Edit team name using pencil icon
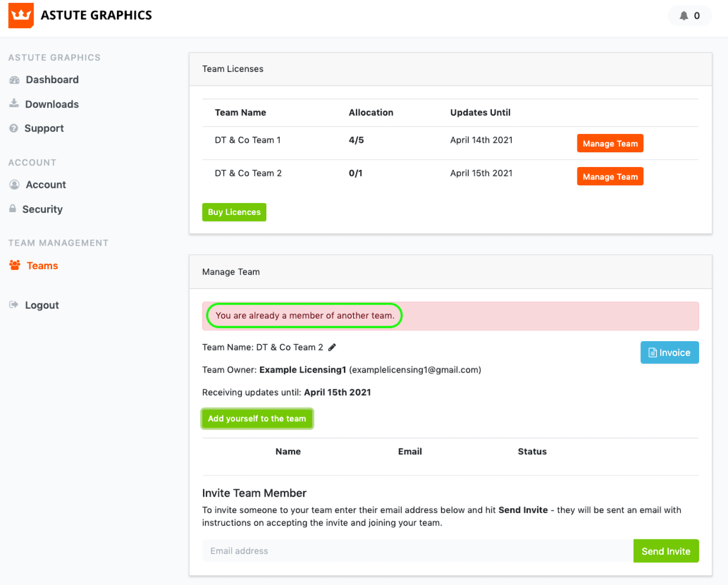728x585 pixels. coord(332,347)
